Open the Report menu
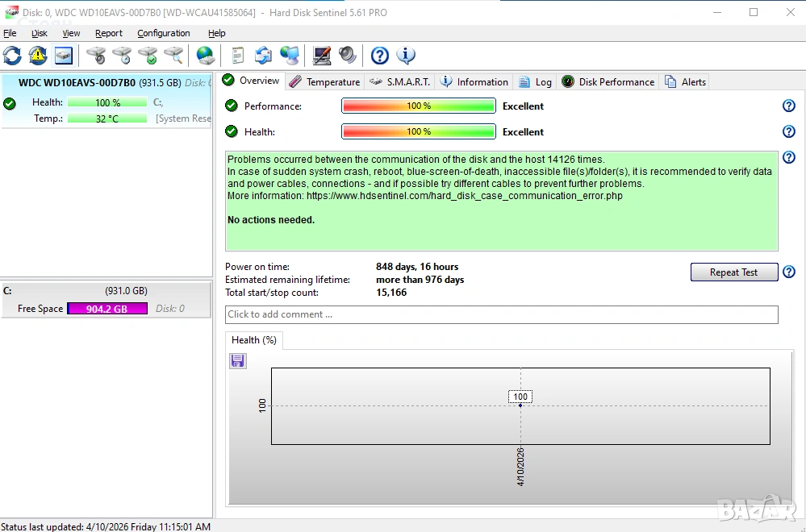806x532 pixels. click(x=109, y=33)
